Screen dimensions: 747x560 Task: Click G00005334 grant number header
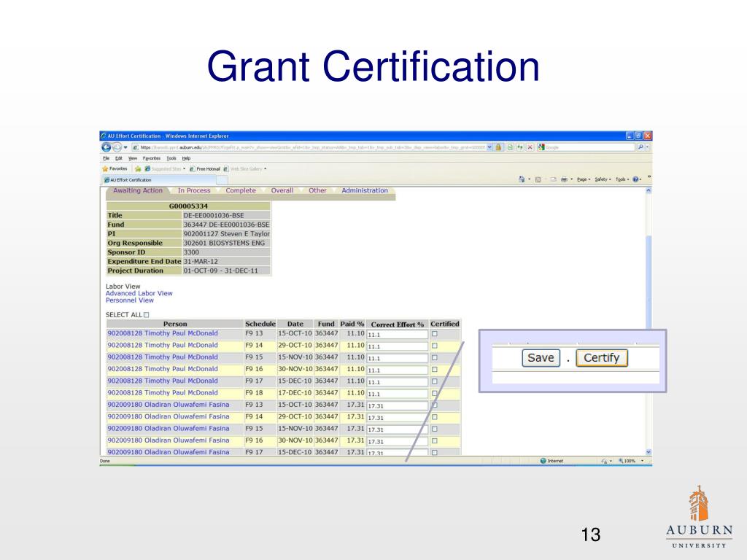point(188,206)
